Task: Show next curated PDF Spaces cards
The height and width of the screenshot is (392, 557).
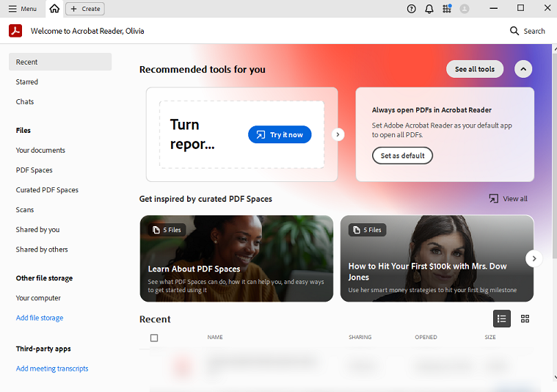Action: (x=534, y=258)
